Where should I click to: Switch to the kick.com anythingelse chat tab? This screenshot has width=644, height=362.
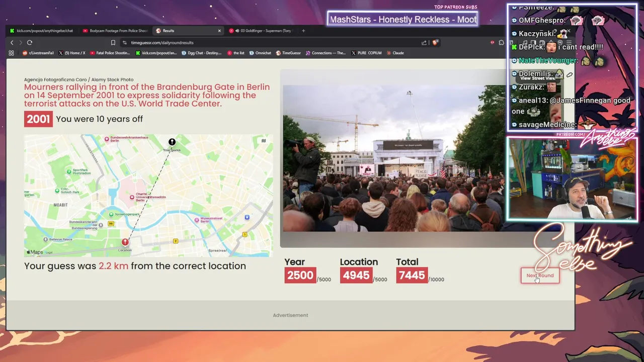[41, 31]
